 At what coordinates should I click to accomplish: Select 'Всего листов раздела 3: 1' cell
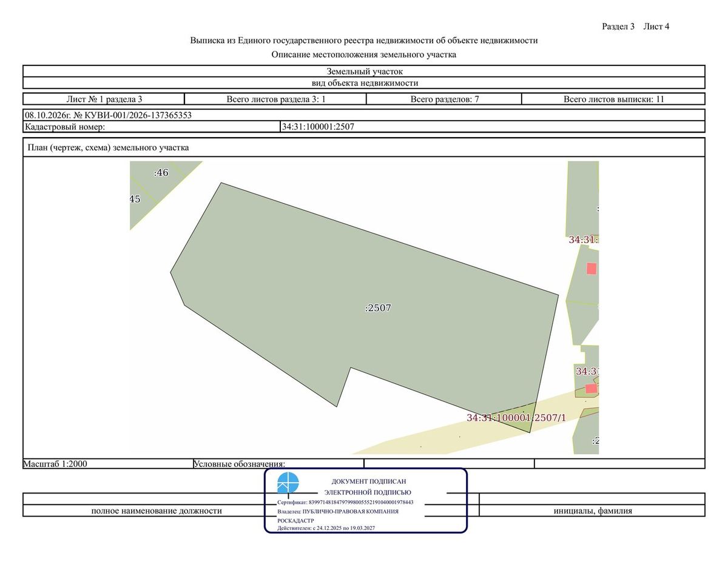click(276, 99)
